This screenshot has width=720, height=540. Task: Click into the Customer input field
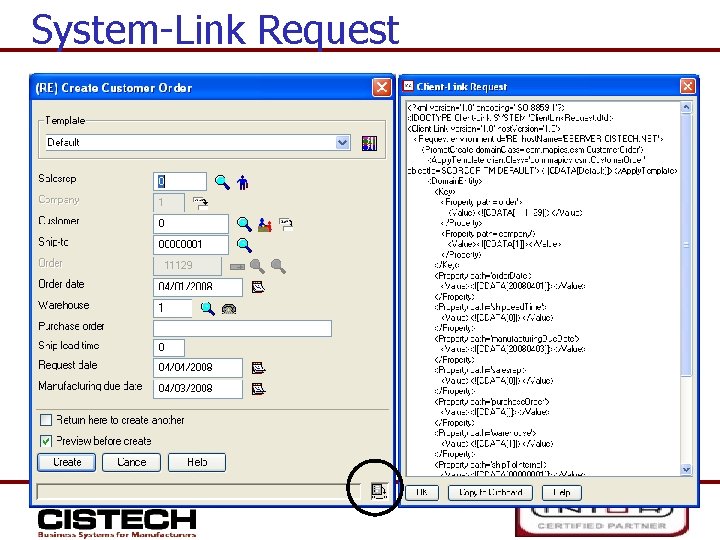191,224
